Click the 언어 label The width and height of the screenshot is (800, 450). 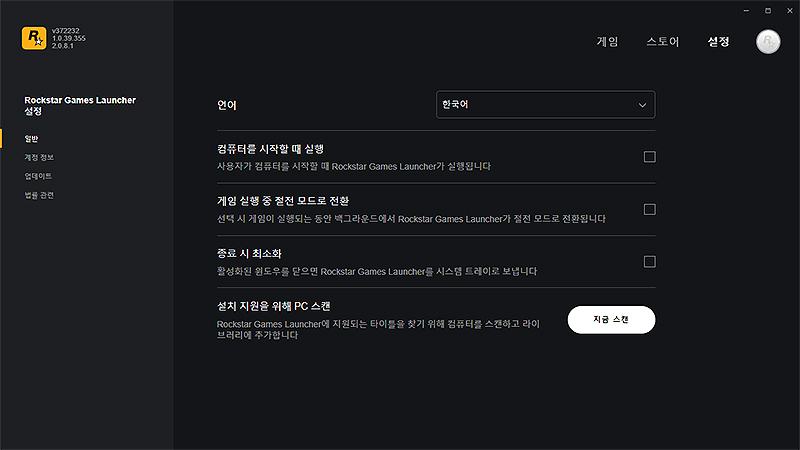[227, 105]
